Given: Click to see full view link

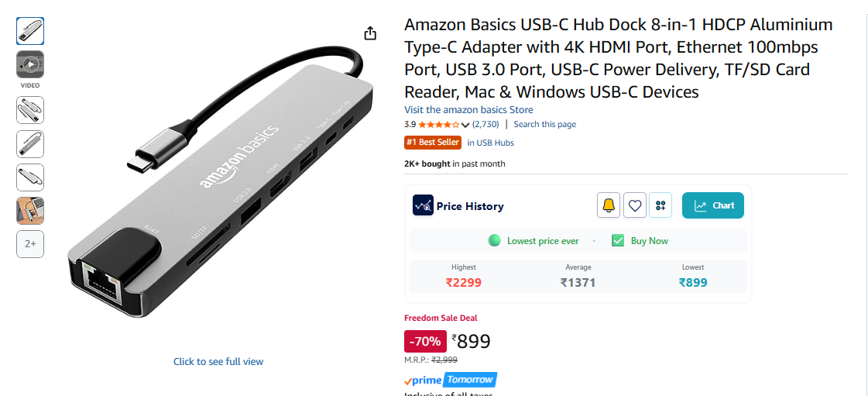Looking at the screenshot, I should [x=218, y=361].
